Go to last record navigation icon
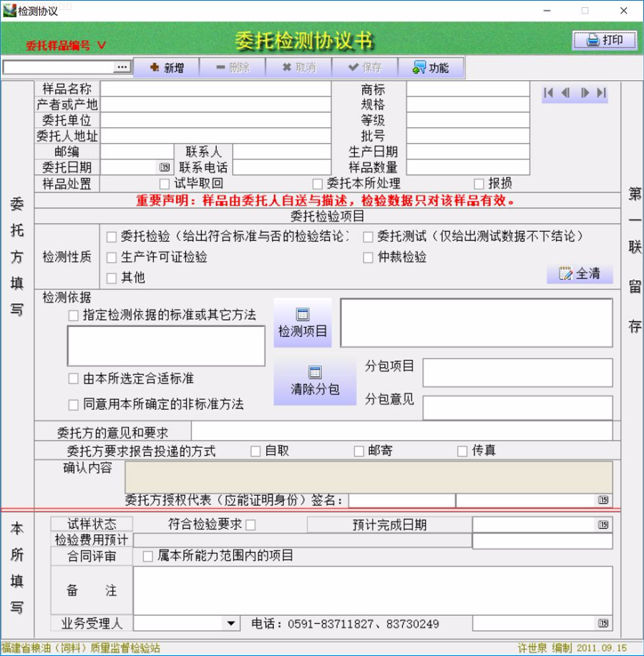 601,93
